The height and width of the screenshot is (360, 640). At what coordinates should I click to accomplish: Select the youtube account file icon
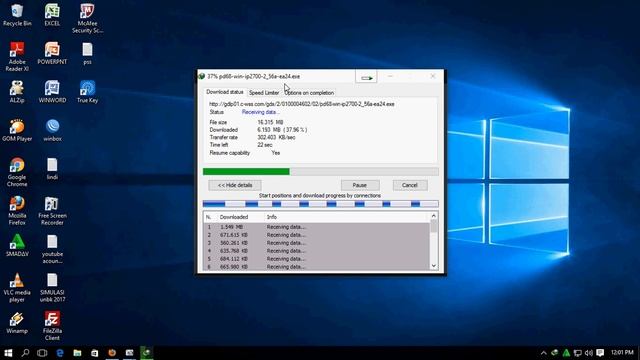click(52, 249)
